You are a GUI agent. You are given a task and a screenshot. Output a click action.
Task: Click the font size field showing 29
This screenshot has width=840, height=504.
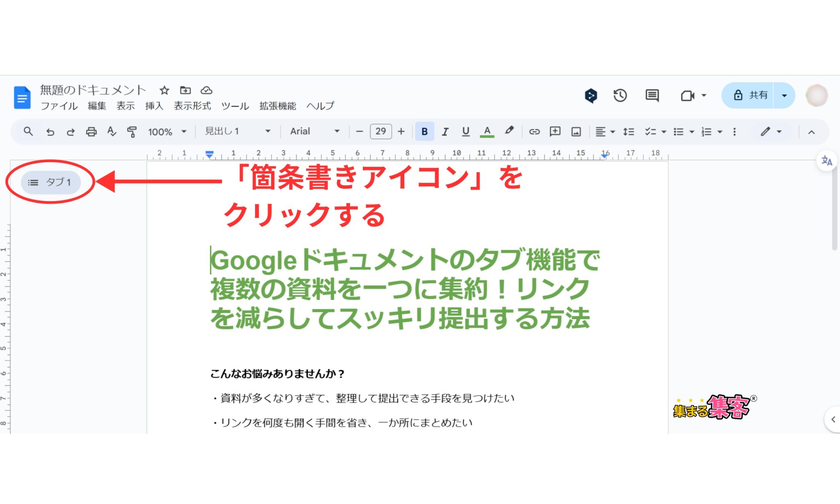381,131
